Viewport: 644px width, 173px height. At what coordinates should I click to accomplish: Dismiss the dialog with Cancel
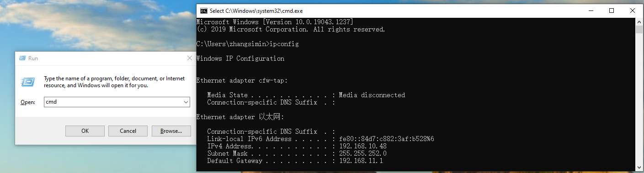tap(128, 131)
